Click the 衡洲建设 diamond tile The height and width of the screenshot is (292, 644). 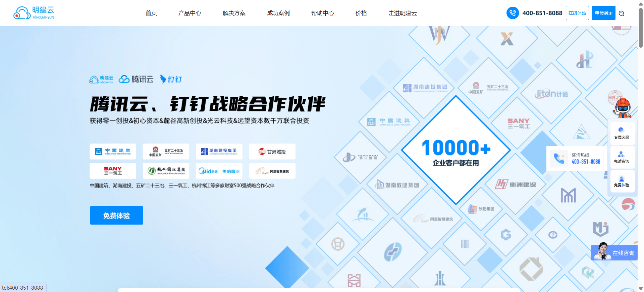[x=516, y=184]
